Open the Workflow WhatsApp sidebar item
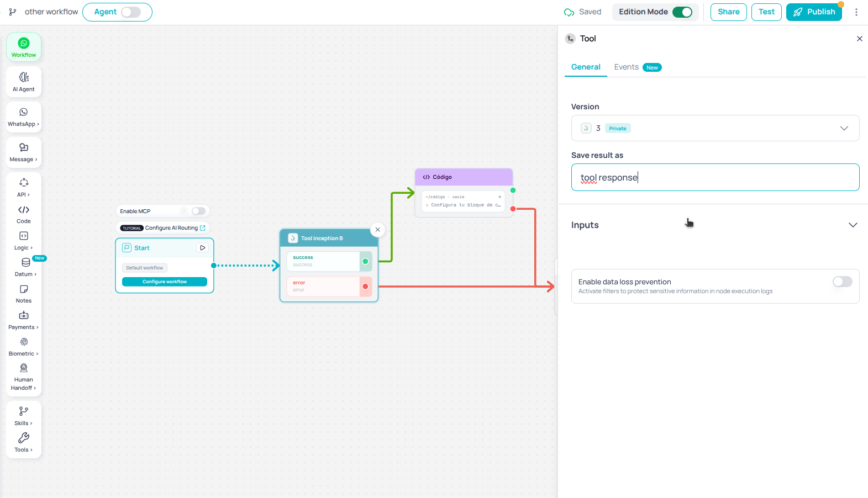Screen dimensions: 868x498 point(24,47)
